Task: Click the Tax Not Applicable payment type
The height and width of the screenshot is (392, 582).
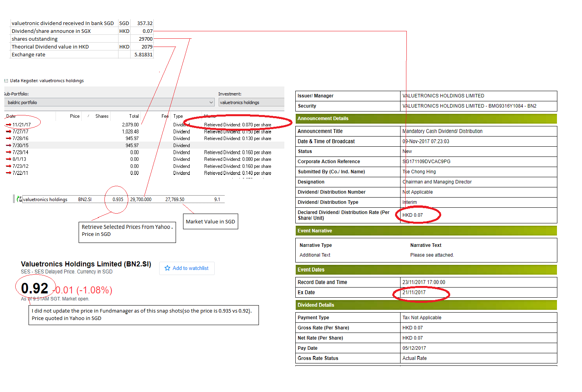Action: tap(422, 318)
